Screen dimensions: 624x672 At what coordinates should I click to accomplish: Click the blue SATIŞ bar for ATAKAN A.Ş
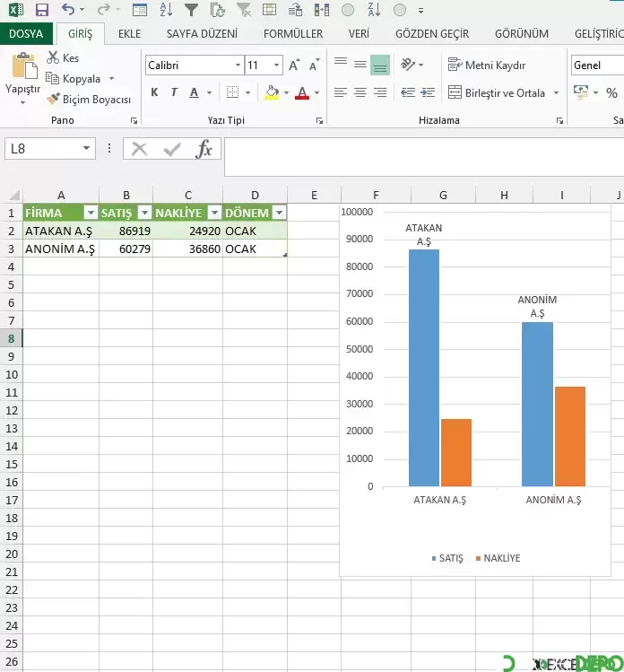[424, 368]
